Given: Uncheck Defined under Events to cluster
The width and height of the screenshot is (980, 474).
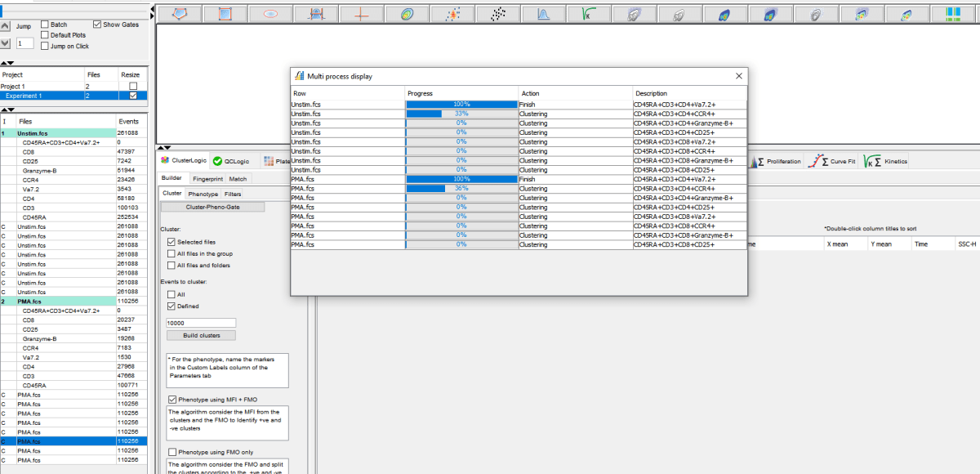Looking at the screenshot, I should pyautogui.click(x=171, y=306).
